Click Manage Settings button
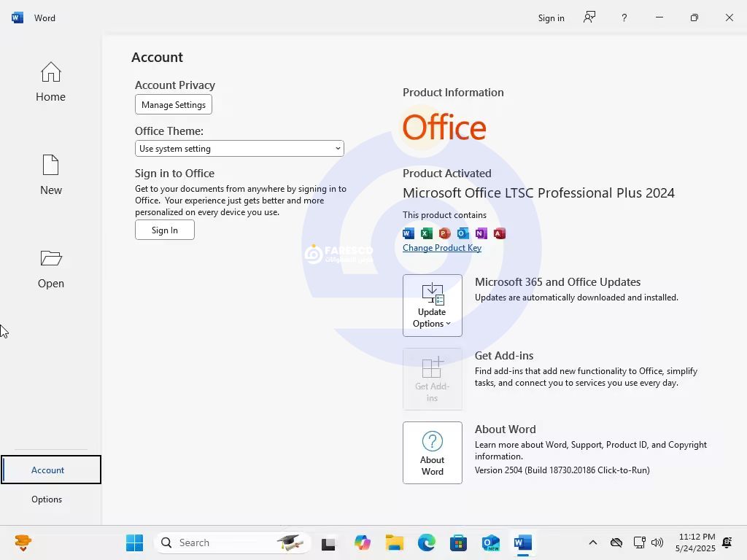Viewport: 747px width, 560px height. tap(174, 105)
